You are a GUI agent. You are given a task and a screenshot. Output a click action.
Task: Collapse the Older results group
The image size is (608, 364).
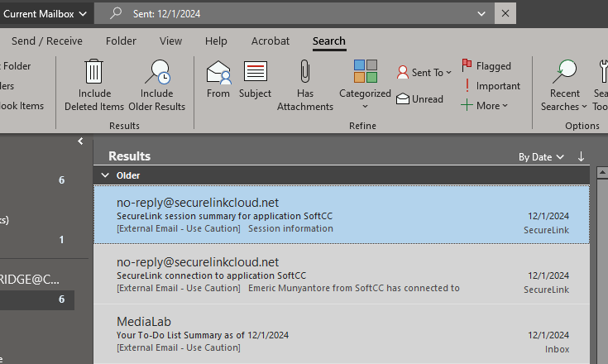tap(105, 175)
